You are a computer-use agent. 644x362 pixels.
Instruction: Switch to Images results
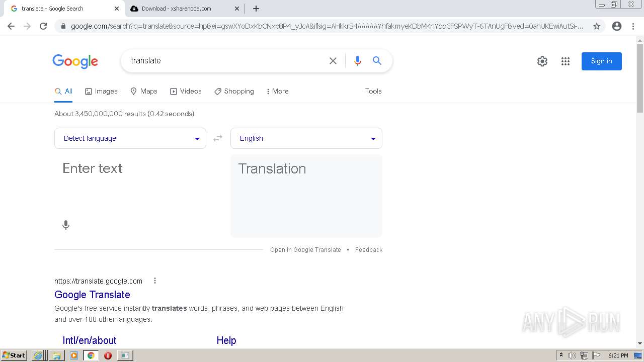click(101, 92)
